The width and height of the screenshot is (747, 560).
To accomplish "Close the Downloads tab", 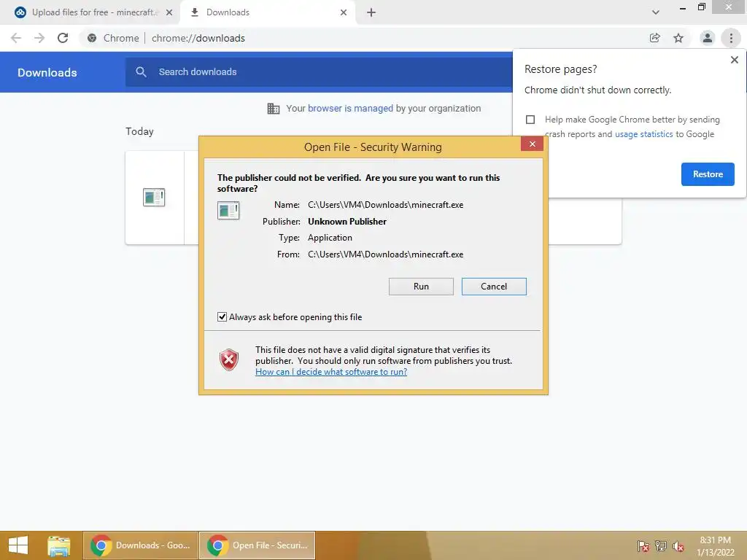I will 344,12.
